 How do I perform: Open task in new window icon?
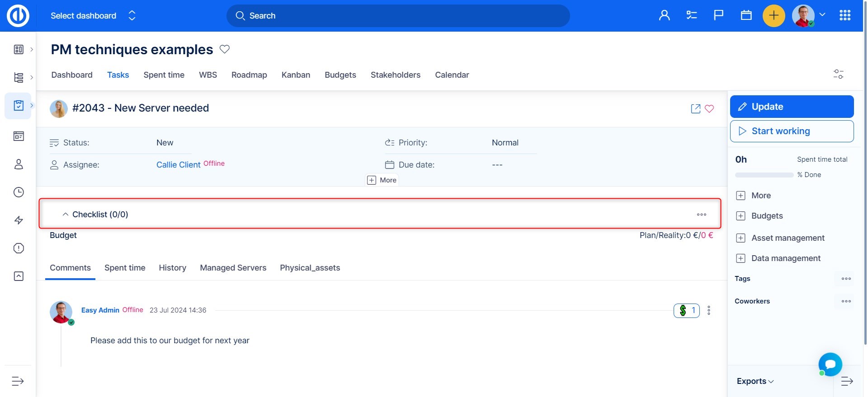tap(695, 109)
